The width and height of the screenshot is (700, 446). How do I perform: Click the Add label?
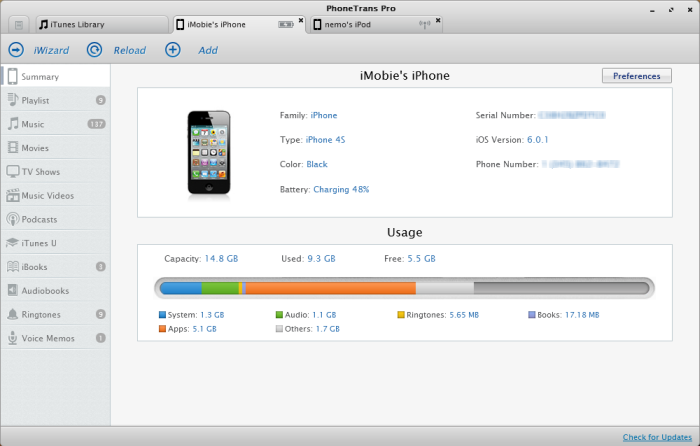pos(208,50)
